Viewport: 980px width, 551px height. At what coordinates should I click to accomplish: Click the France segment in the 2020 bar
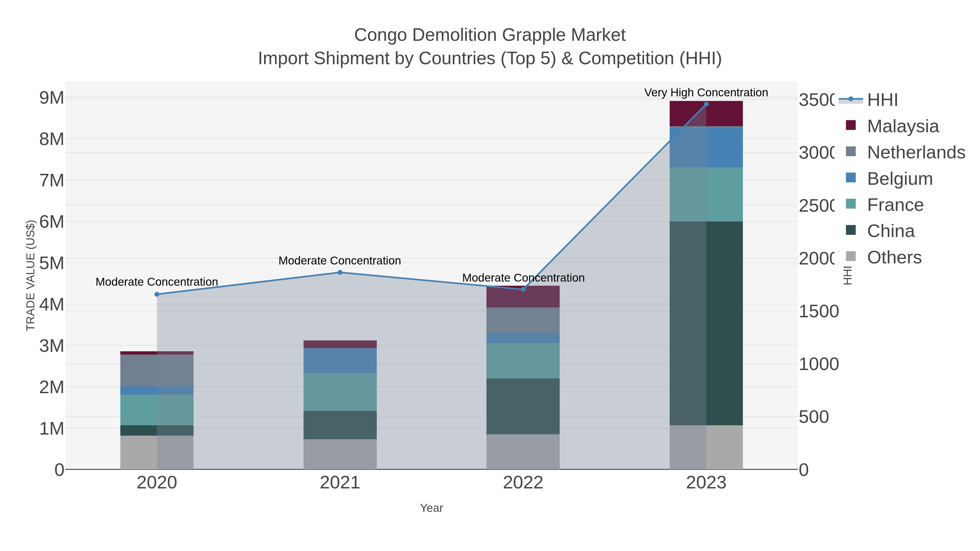click(157, 410)
